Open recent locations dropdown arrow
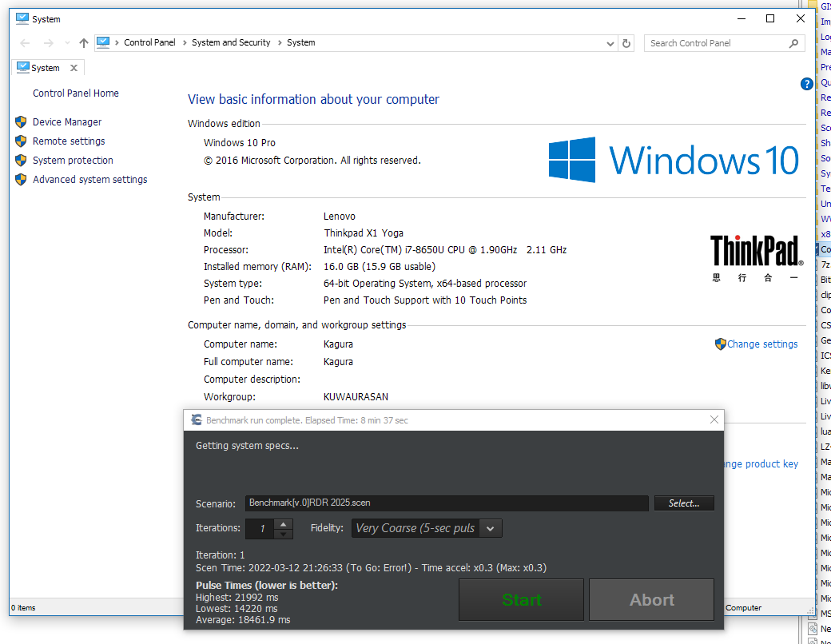 click(67, 43)
